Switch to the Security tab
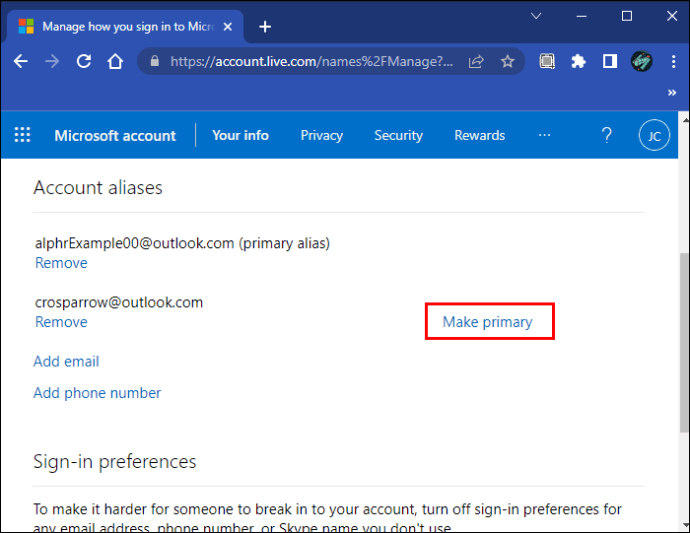 tap(398, 135)
